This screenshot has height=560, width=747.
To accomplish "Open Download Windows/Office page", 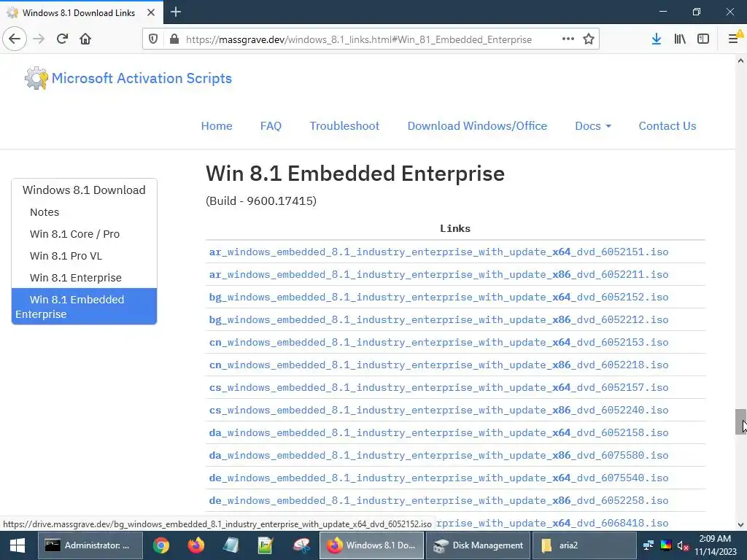I will tap(477, 125).
